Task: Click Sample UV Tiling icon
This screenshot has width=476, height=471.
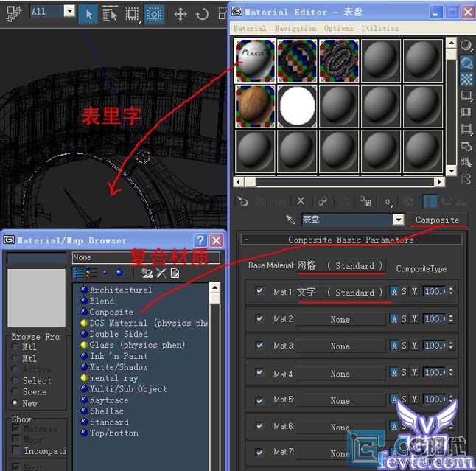Action: click(x=466, y=95)
